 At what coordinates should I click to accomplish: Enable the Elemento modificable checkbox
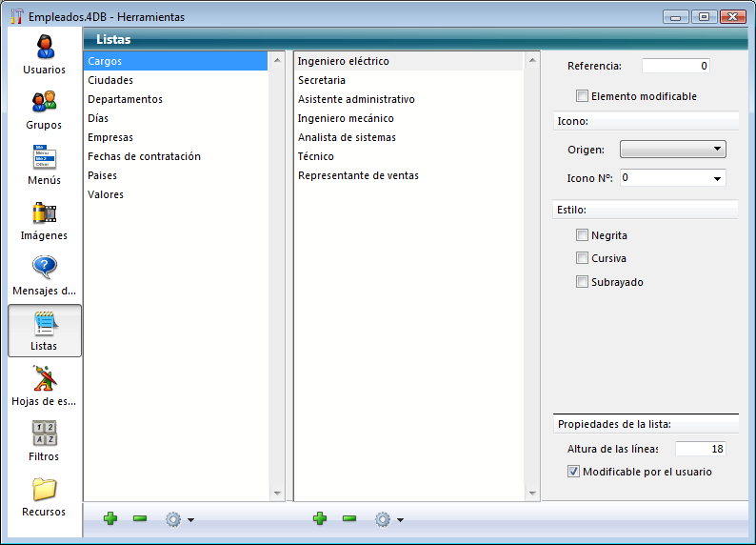click(583, 96)
